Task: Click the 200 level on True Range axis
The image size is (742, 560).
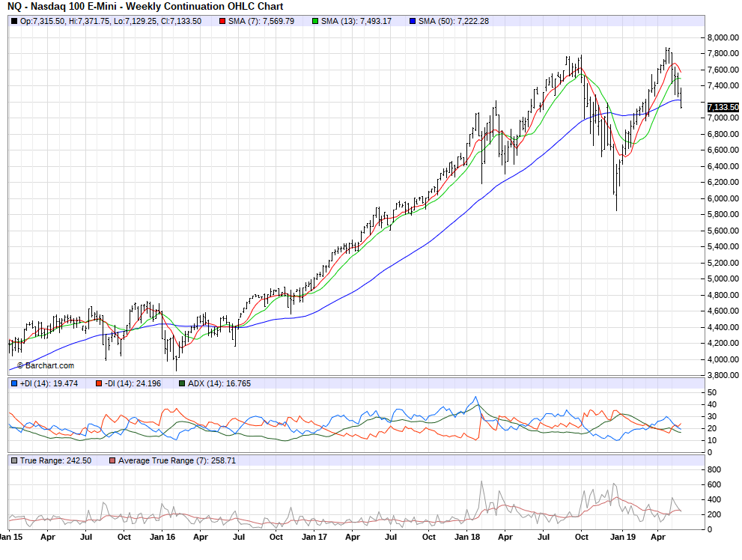Action: (714, 514)
